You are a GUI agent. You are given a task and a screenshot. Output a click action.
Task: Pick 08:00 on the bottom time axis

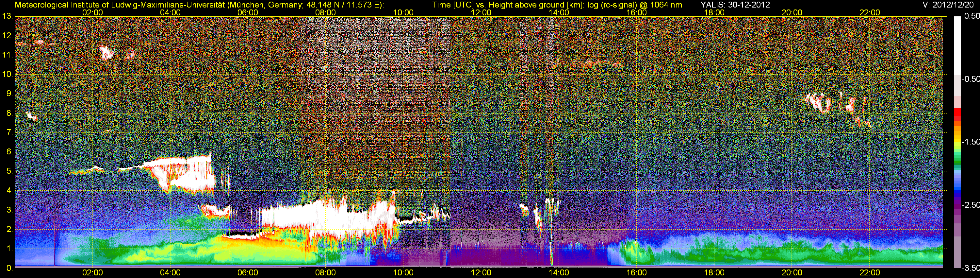coord(326,273)
